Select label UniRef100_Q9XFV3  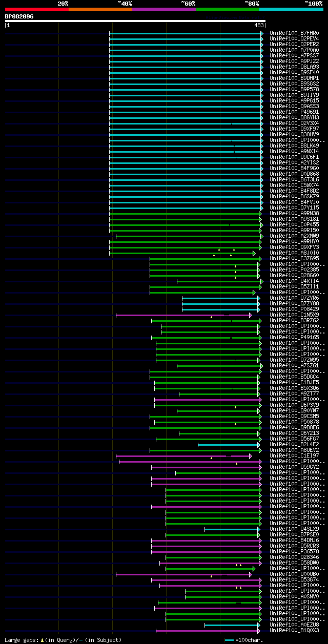click(x=294, y=247)
